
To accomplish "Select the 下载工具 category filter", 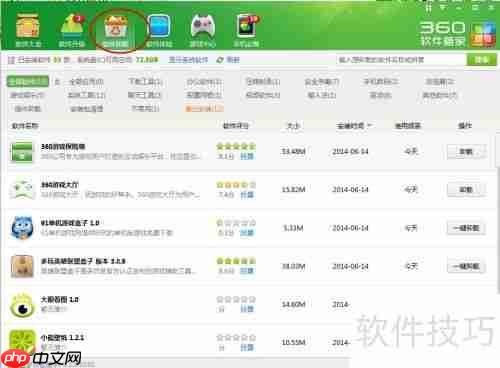I will [x=145, y=81].
